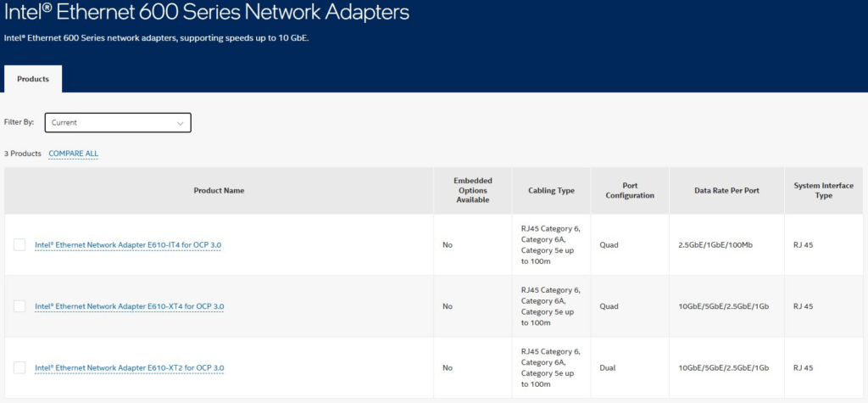Tick checkbox for E610-XT4 adapter
The image size is (868, 403).
pos(19,306)
